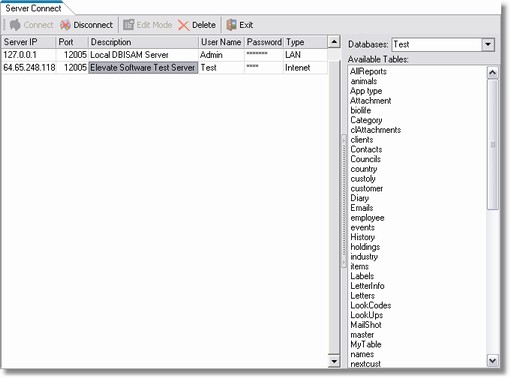Select the Category table
The width and height of the screenshot is (510, 378).
coord(366,120)
